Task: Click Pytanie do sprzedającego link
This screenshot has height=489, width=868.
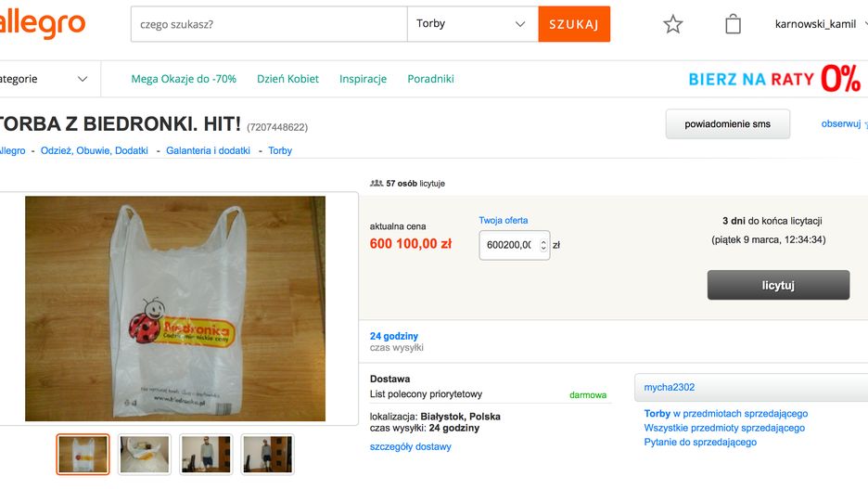Action: point(700,443)
